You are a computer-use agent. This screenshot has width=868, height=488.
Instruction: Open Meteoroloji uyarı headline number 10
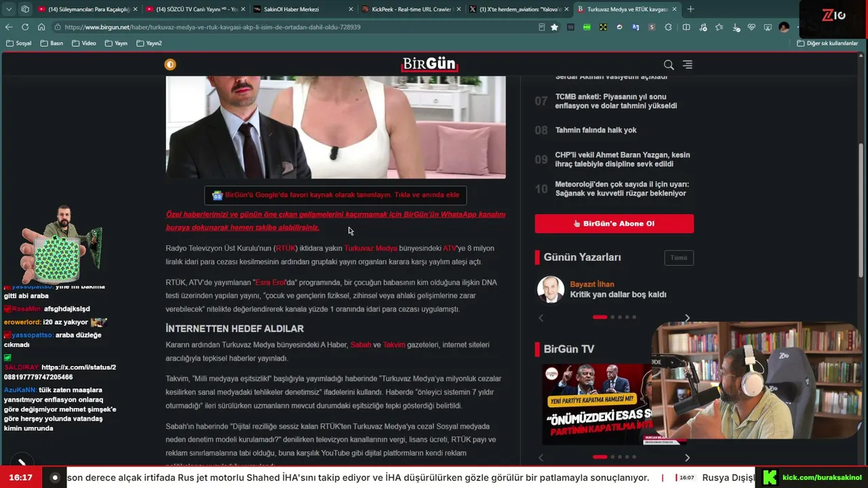[622, 188]
